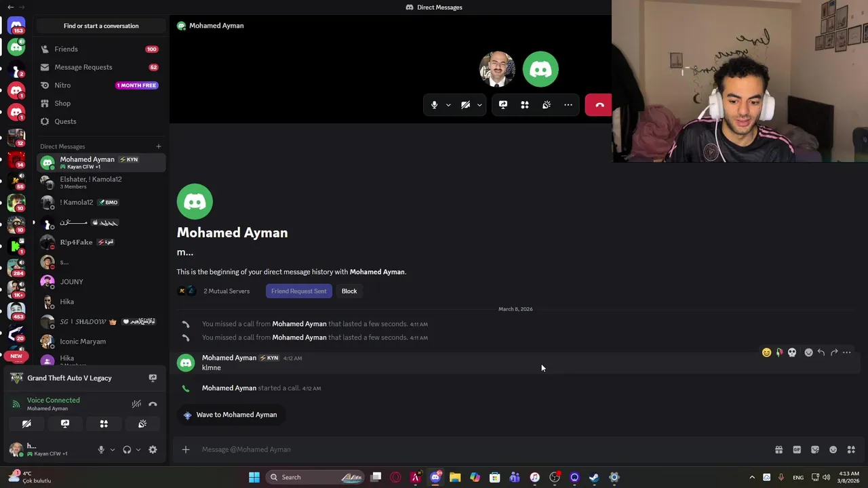This screenshot has width=868, height=488.
Task: Open Nitro page
Action: click(x=100, y=85)
